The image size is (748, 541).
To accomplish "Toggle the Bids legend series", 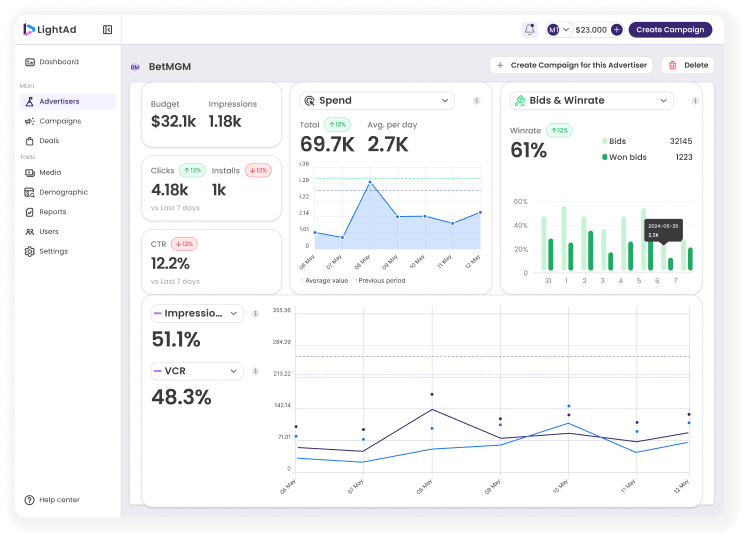I will coord(614,141).
